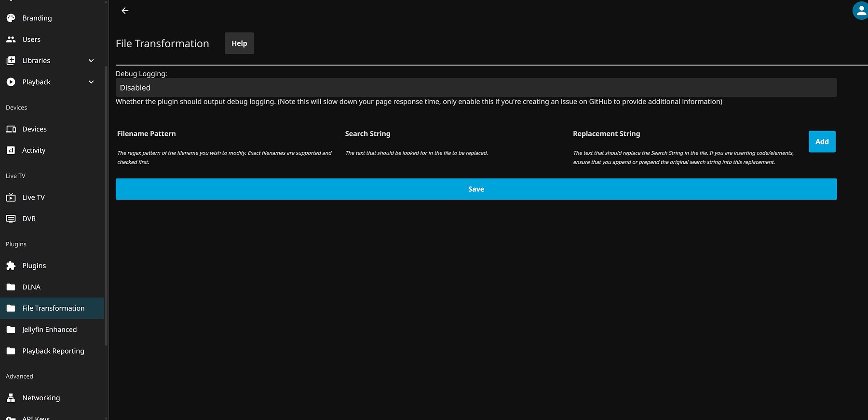Click the Users people icon

tap(11, 39)
